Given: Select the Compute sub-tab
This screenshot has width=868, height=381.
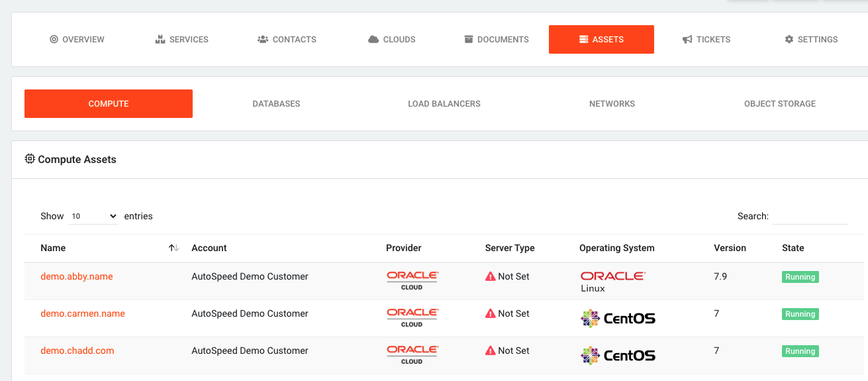Looking at the screenshot, I should 109,103.
